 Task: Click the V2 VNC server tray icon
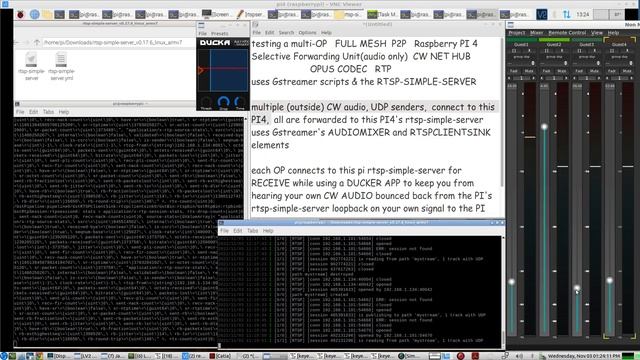pyautogui.click(x=541, y=14)
